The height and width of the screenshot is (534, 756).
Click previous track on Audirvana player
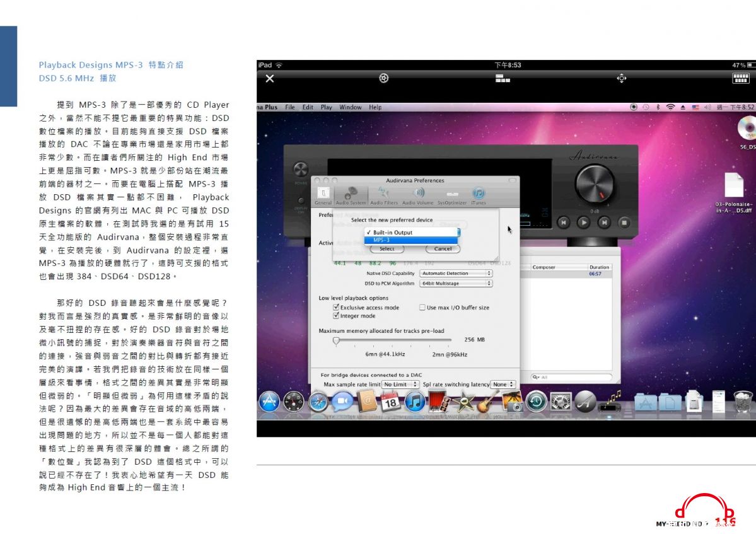pyautogui.click(x=563, y=222)
